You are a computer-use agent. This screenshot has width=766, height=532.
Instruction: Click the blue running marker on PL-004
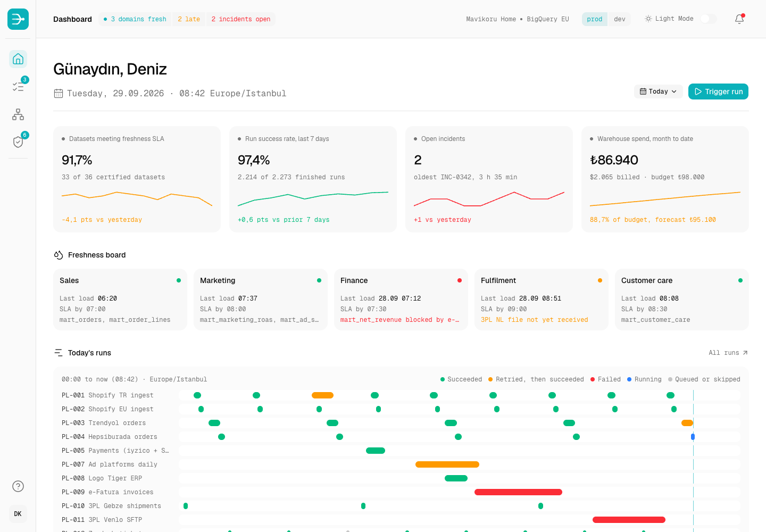693,437
